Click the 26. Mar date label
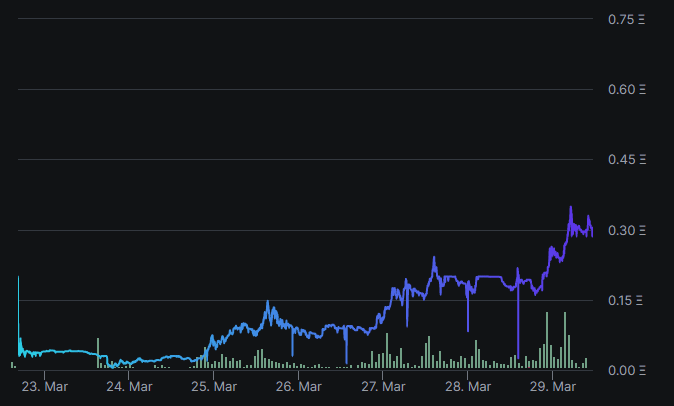674x406 pixels. click(299, 387)
